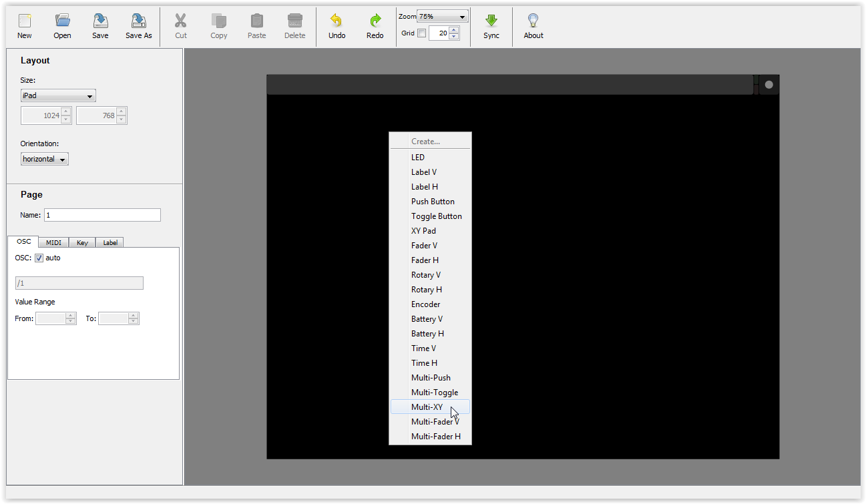Screen dimensions: 866x504
Task: Select Time V menu entry
Action: point(430,348)
